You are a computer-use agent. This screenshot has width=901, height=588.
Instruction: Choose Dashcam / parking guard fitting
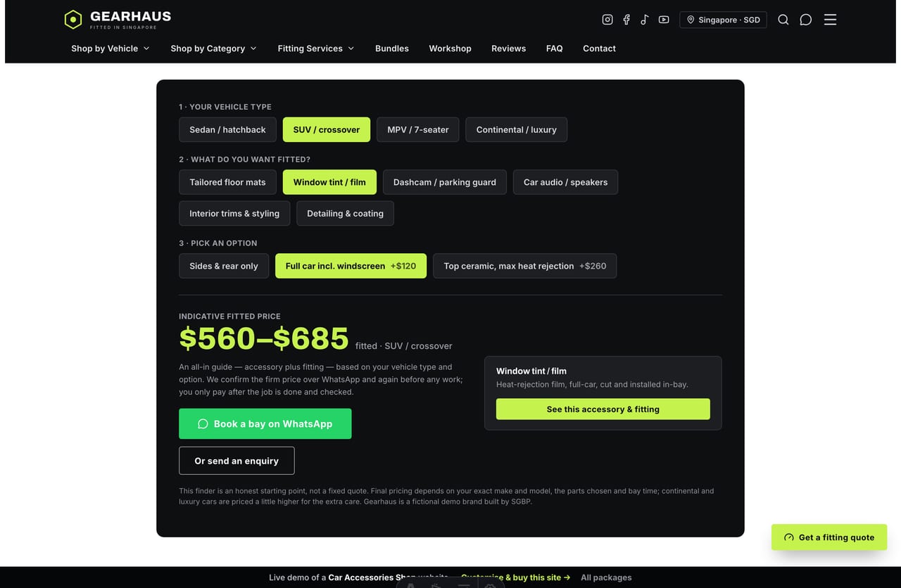[x=445, y=182]
